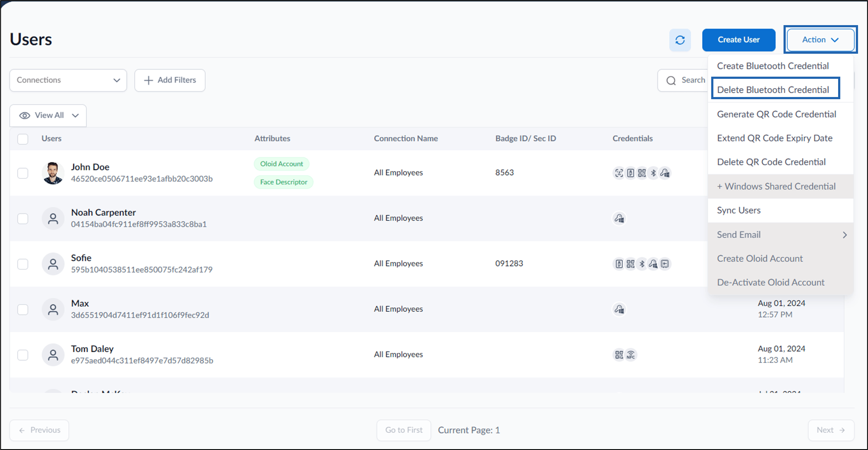Open the Connections dropdown
This screenshot has height=450, width=868.
[x=68, y=80]
